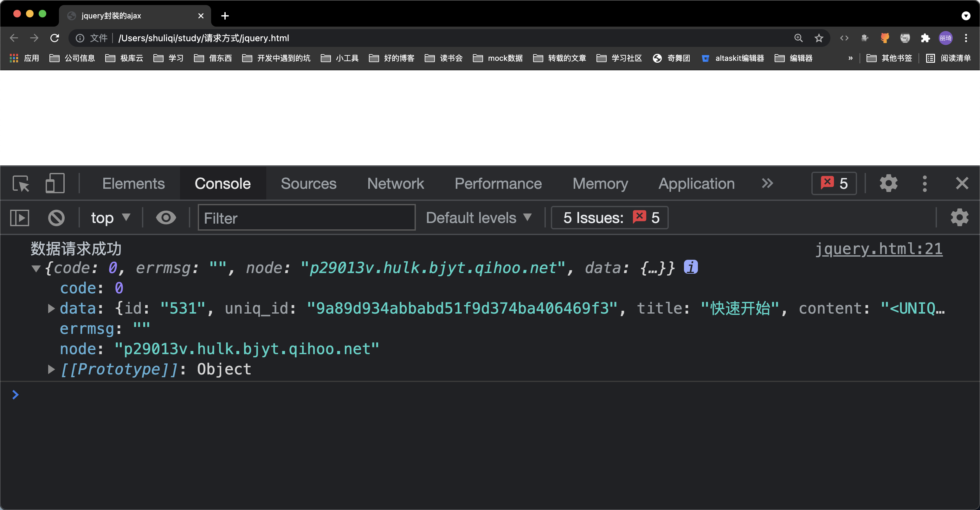Open the Application tab
The width and height of the screenshot is (980, 510).
click(x=696, y=184)
